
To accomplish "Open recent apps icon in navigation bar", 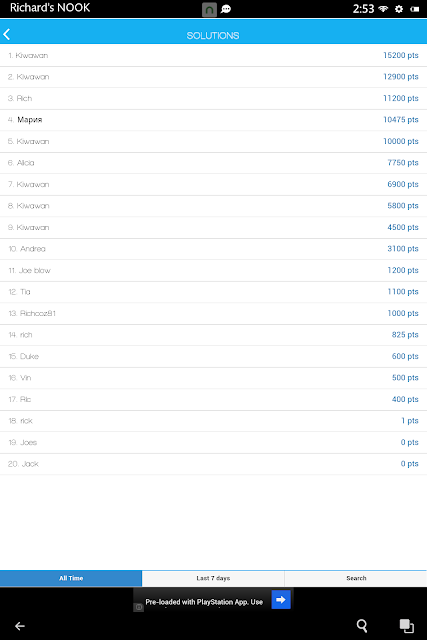I will 407,625.
